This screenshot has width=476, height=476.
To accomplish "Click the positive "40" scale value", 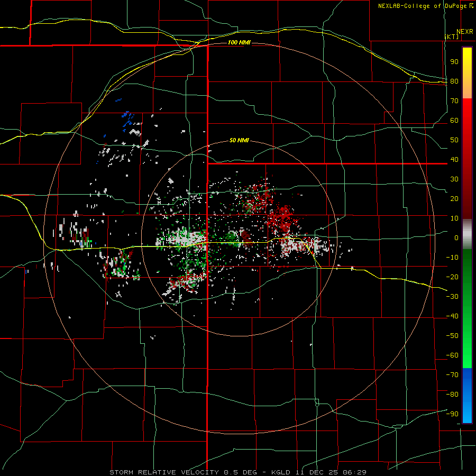I will click(x=454, y=160).
